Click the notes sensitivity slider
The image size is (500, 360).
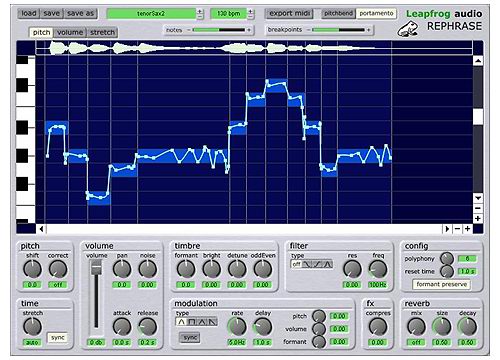(x=219, y=30)
